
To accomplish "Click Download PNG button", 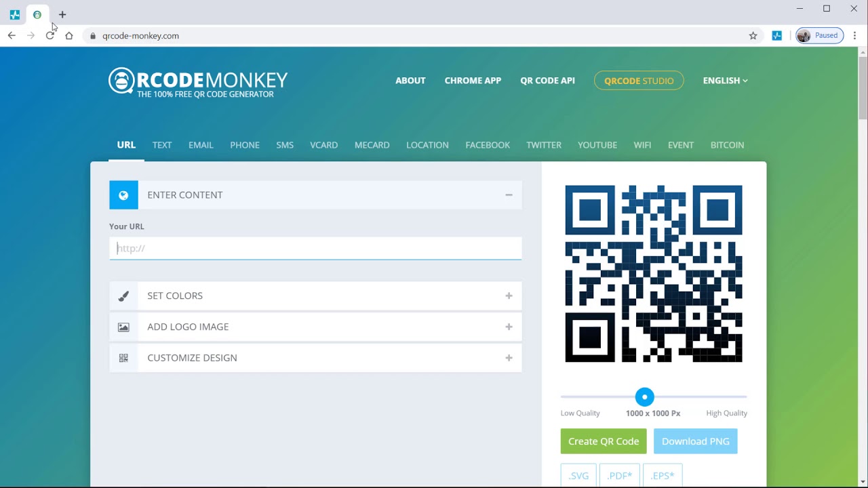I will click(696, 441).
